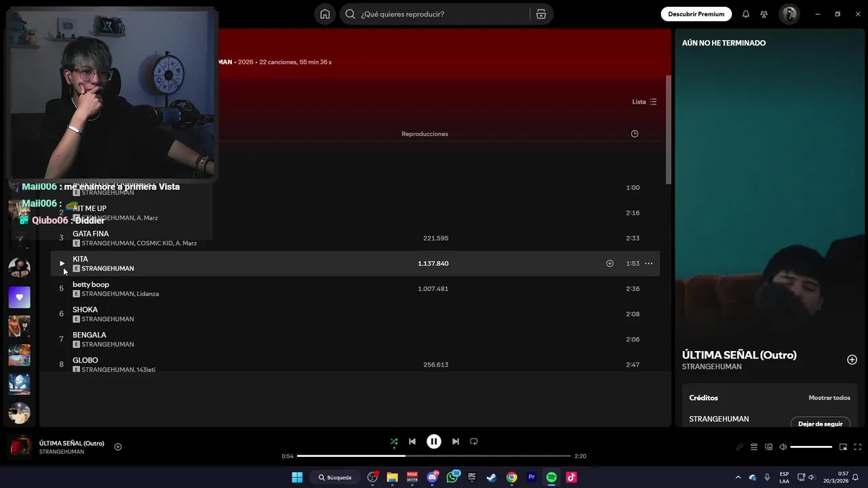
Task: Open the Lidanza artist link
Action: coord(148,293)
